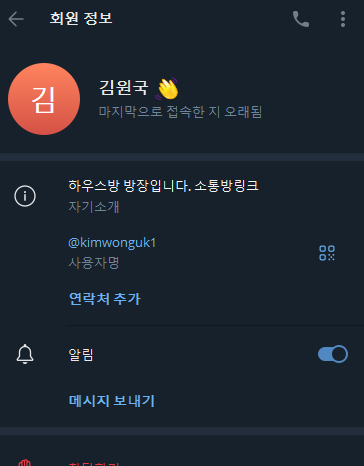Click the profile name 김원국
The height and width of the screenshot is (466, 364).
[x=124, y=88]
